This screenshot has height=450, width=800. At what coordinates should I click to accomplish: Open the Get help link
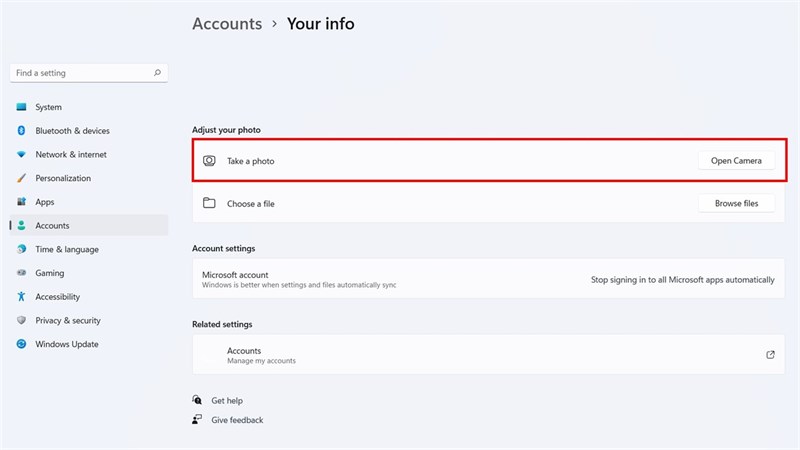(227, 401)
